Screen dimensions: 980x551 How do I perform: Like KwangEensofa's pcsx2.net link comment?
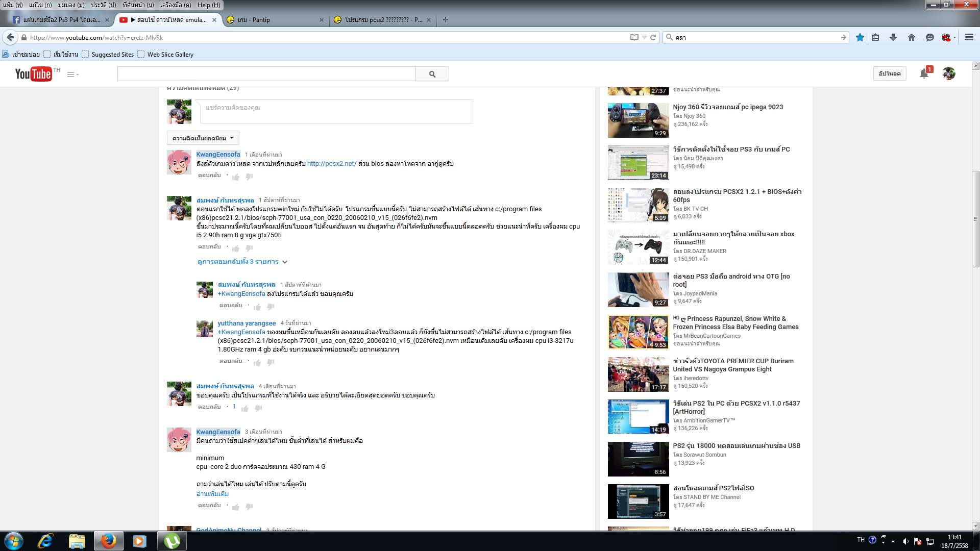pyautogui.click(x=236, y=177)
